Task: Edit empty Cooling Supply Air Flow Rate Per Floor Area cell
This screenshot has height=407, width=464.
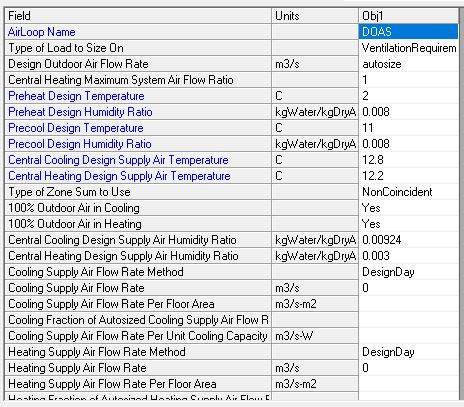Action: click(408, 304)
